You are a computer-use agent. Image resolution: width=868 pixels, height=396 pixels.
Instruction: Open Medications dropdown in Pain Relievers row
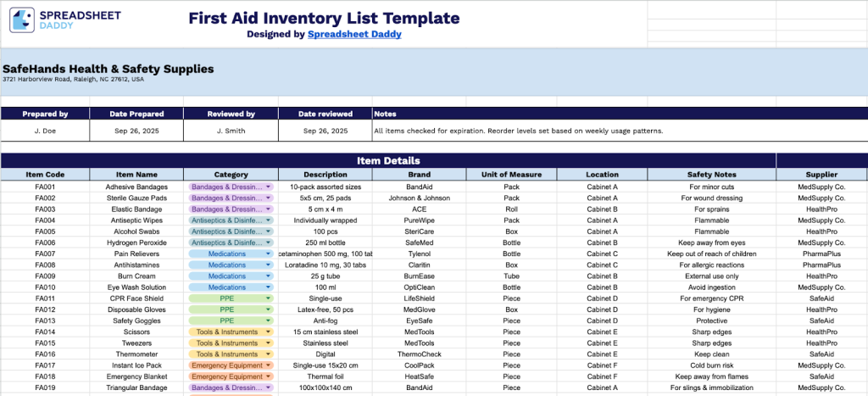click(x=269, y=254)
